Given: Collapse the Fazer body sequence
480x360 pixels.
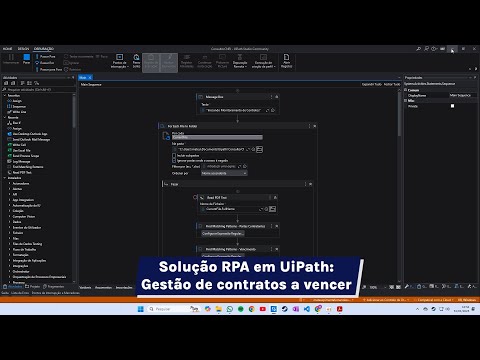Looking at the screenshot, I should click(x=310, y=184).
